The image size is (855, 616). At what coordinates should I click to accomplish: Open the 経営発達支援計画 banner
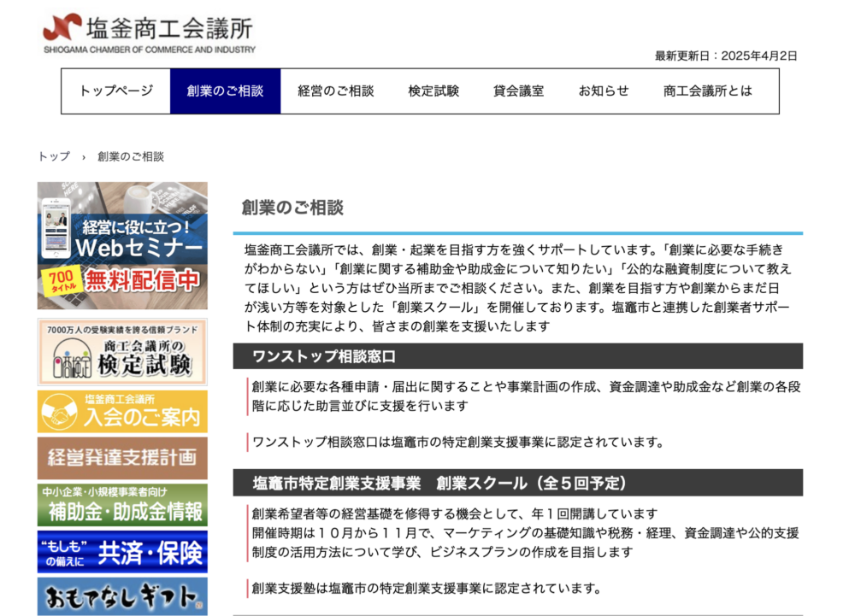pos(122,458)
